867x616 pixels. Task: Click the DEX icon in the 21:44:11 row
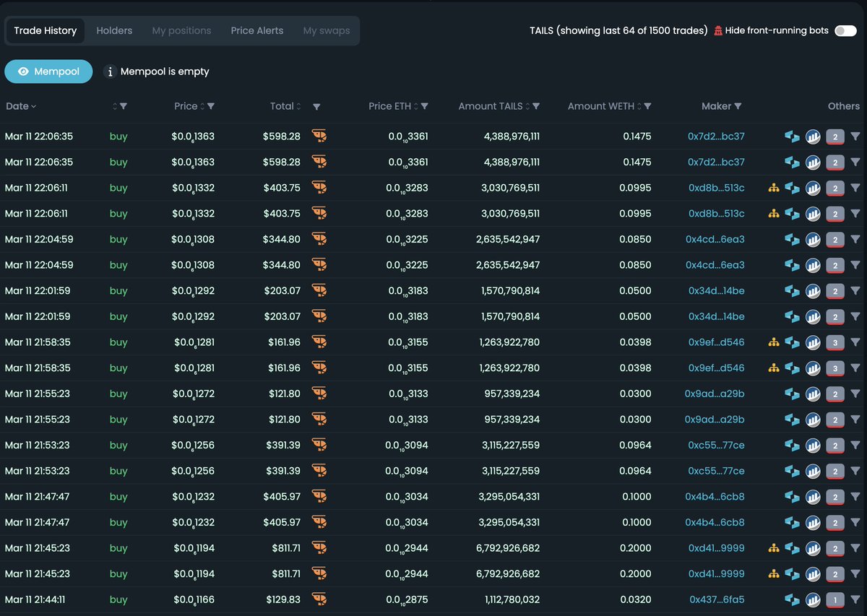(x=319, y=599)
